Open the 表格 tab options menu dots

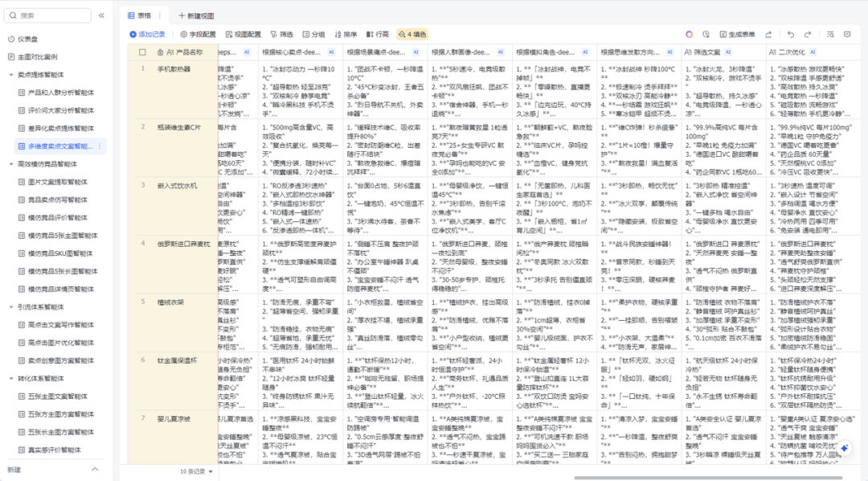160,15
